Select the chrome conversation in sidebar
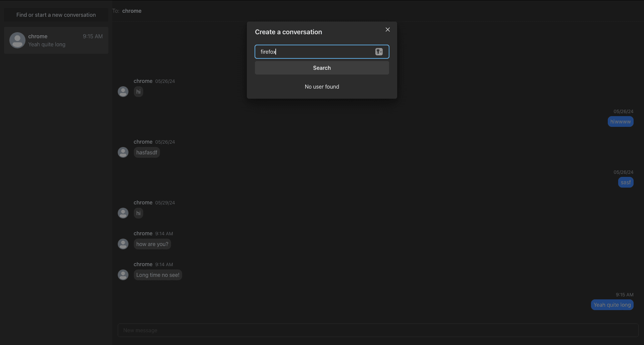This screenshot has height=345, width=644. click(x=56, y=40)
